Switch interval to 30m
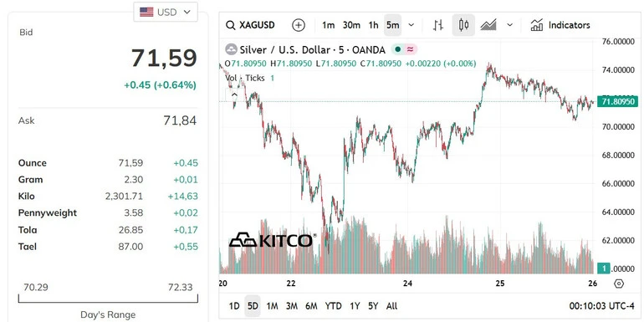Screen dimensions: 644x322 click(x=351, y=25)
